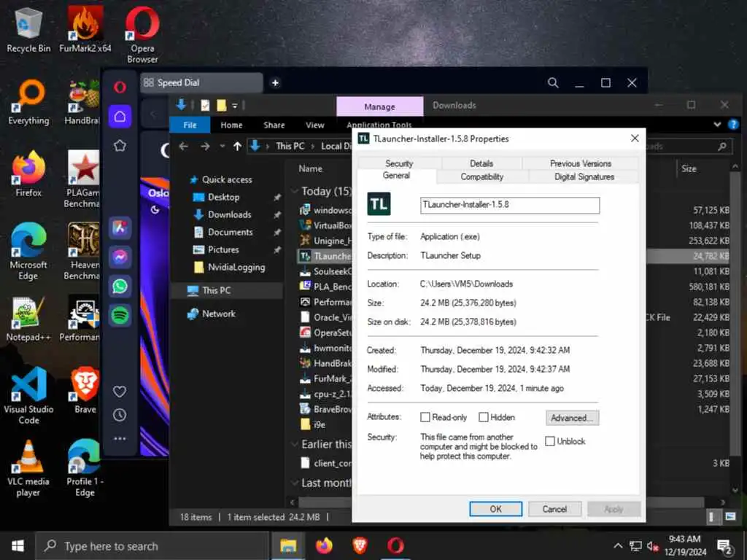Open Previous Versions tab
The width and height of the screenshot is (747, 560).
pyautogui.click(x=580, y=163)
